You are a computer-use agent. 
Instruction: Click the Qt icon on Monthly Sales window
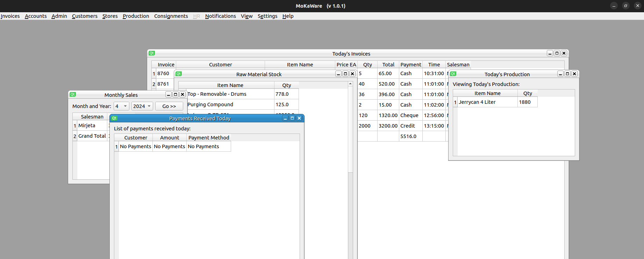[x=73, y=94]
